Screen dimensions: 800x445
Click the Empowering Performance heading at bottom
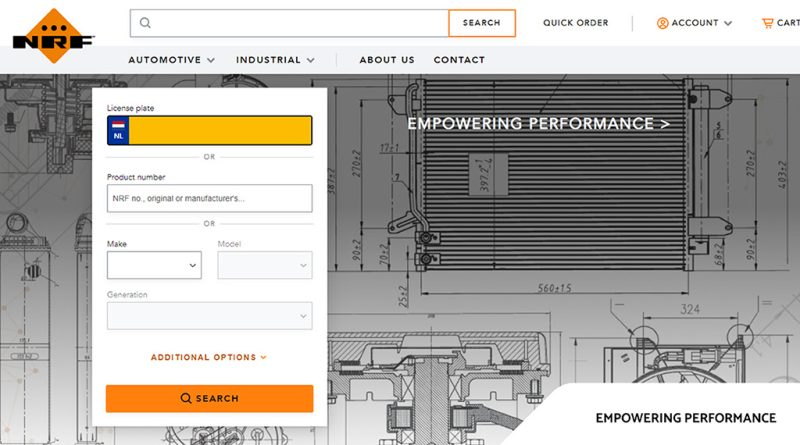tap(686, 418)
